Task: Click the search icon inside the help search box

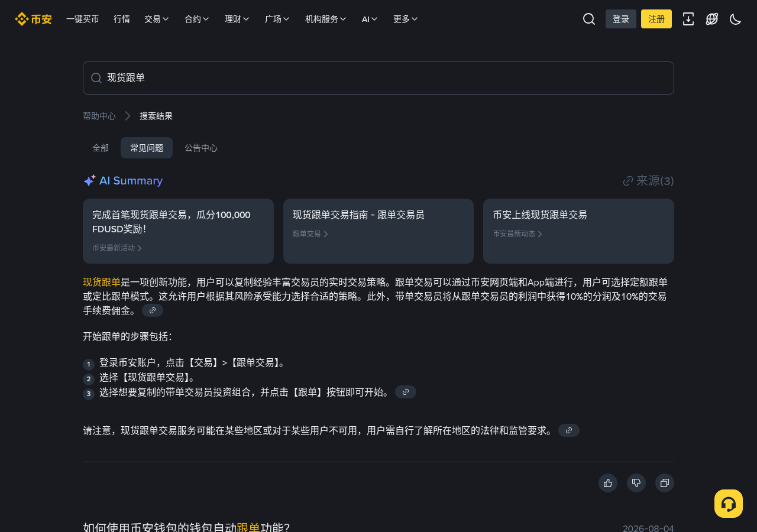Action: point(96,78)
